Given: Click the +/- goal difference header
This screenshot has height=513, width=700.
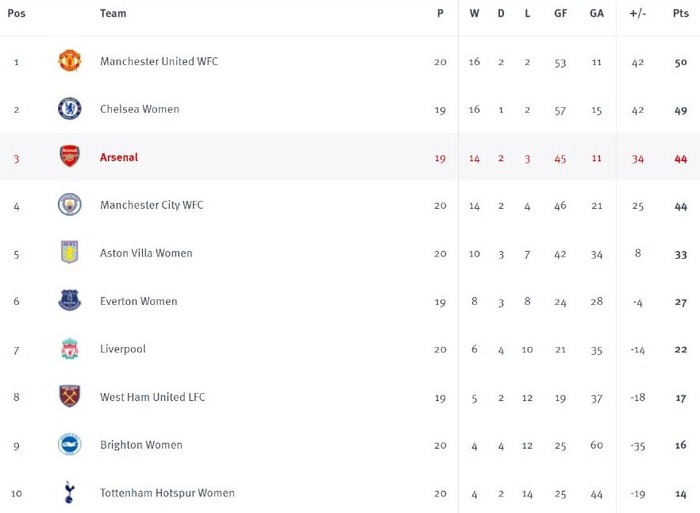Looking at the screenshot, I should (x=638, y=13).
